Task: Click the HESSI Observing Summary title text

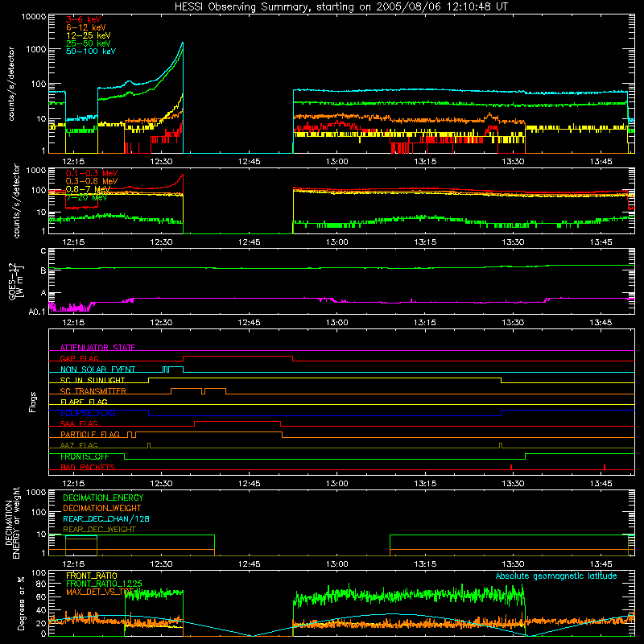Action: click(x=341, y=7)
